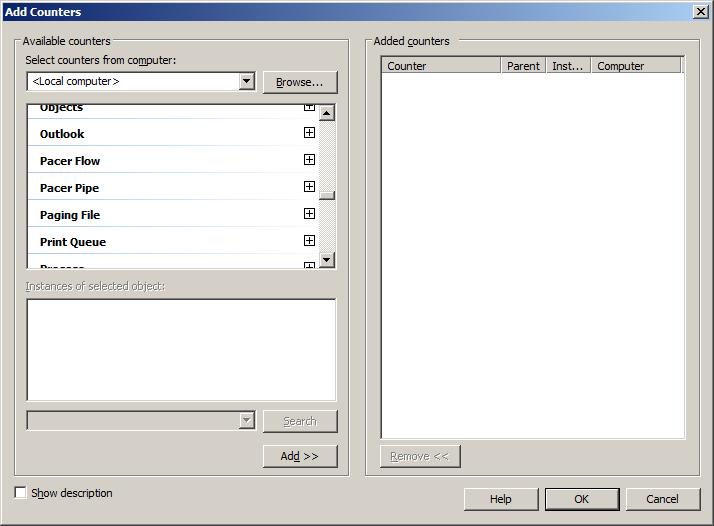Enable the Show description checkbox

(x=21, y=494)
